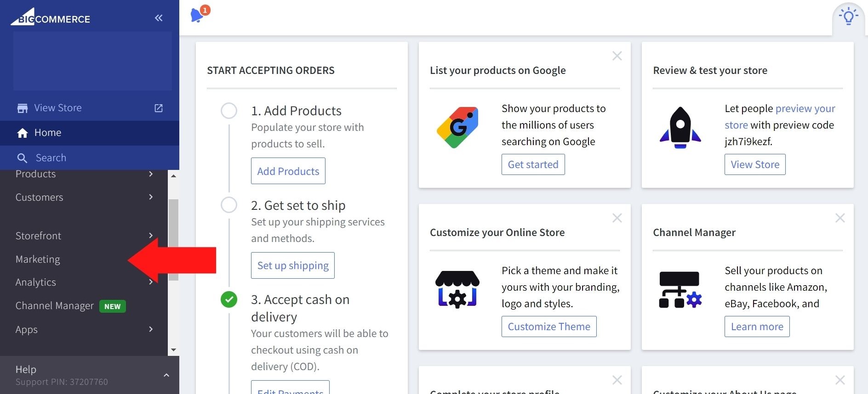The image size is (868, 394).
Task: Click the notification bell icon
Action: pos(197,15)
